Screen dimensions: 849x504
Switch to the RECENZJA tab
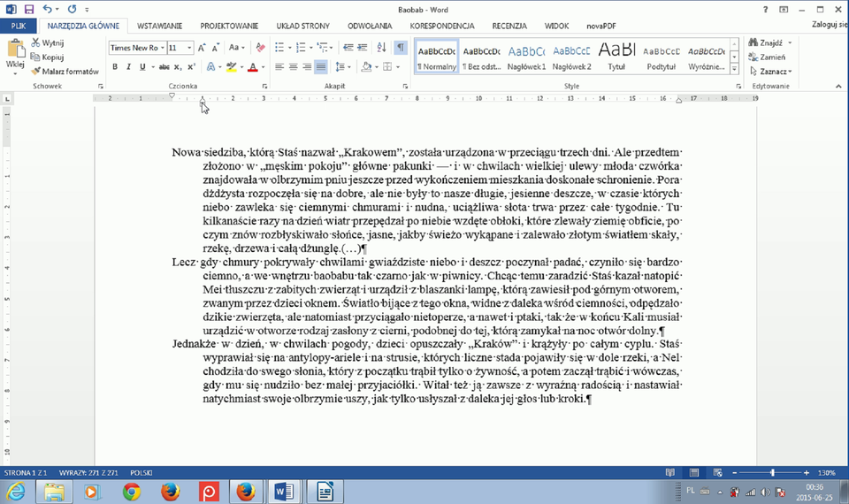[509, 27]
